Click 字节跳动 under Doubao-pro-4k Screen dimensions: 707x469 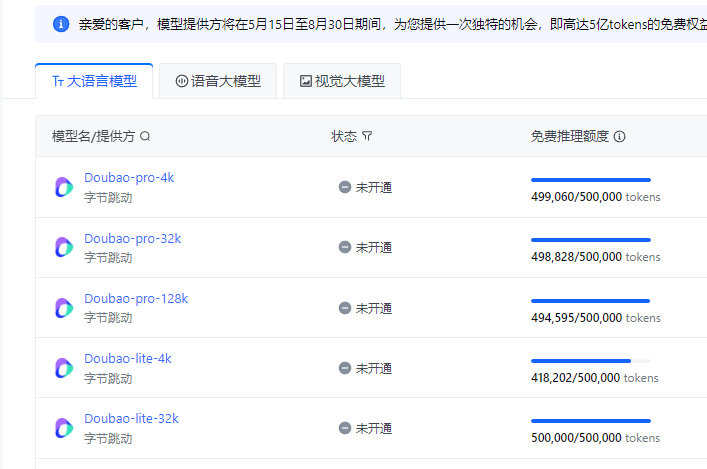point(108,198)
